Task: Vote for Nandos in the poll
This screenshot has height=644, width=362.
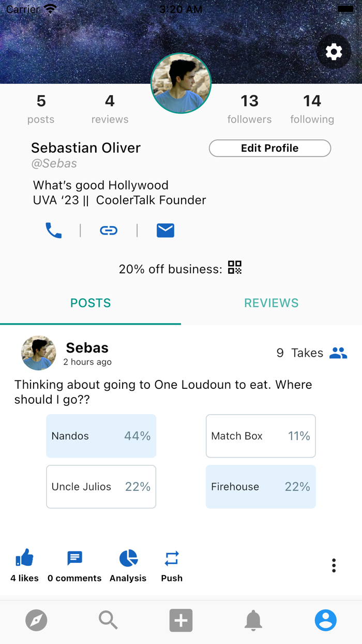Action: pos(101,435)
